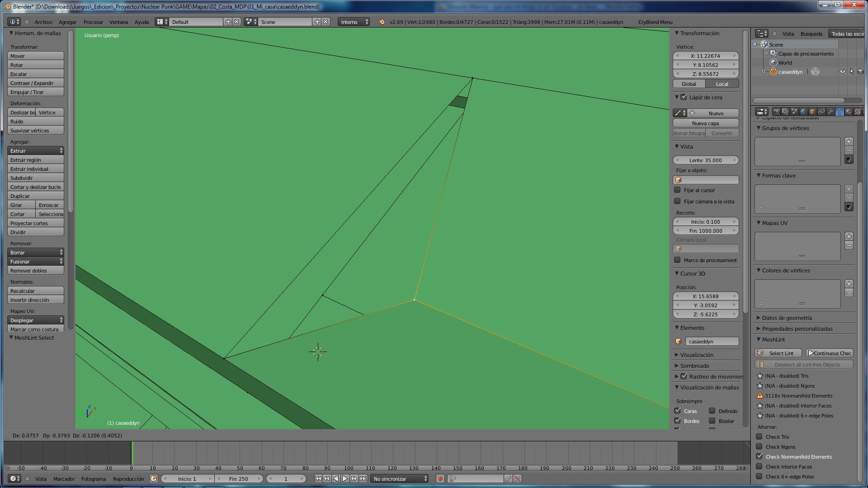Open the Render properties camera tab
Viewport: 868px width, 488px height.
(776, 112)
